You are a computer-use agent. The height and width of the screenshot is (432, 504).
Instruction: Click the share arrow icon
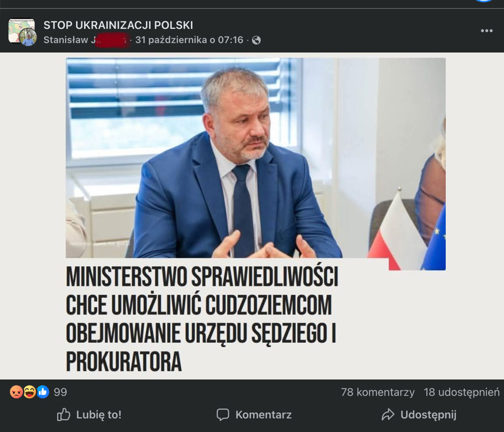388,415
